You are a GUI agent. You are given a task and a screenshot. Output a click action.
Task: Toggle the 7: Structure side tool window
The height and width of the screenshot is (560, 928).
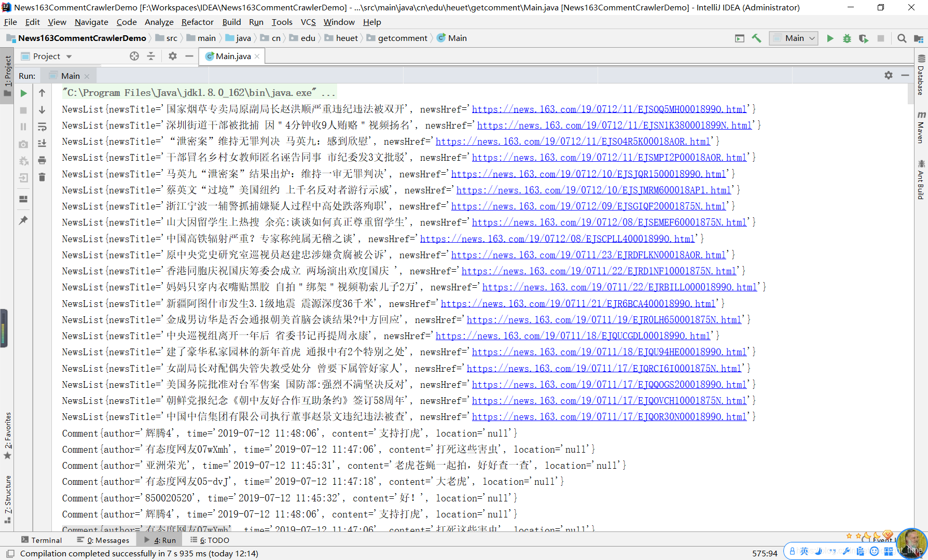(x=7, y=499)
